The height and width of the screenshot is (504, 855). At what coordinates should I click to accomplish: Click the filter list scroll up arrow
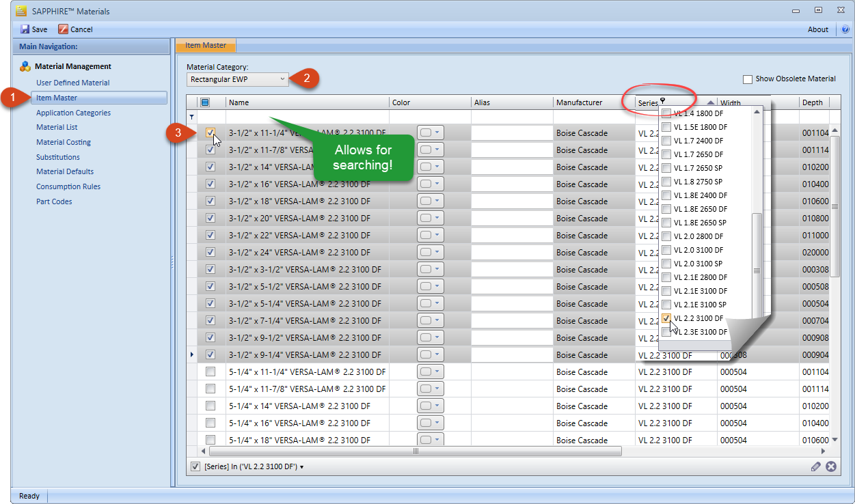point(757,112)
